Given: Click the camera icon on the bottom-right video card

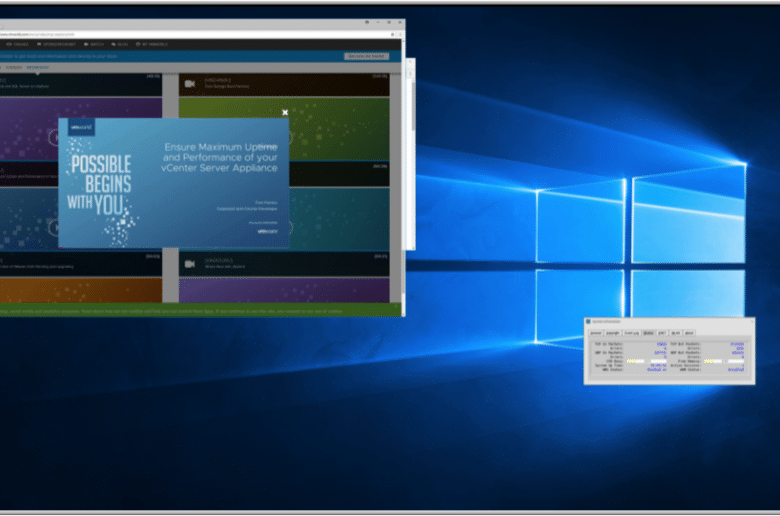Looking at the screenshot, I should pyautogui.click(x=190, y=264).
